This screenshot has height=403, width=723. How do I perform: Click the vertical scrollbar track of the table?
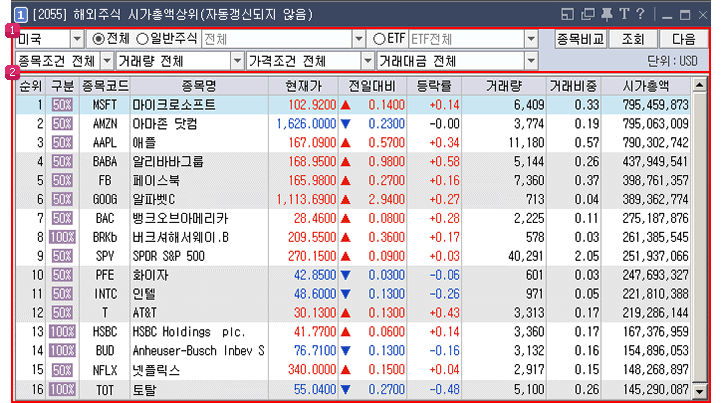(699, 238)
